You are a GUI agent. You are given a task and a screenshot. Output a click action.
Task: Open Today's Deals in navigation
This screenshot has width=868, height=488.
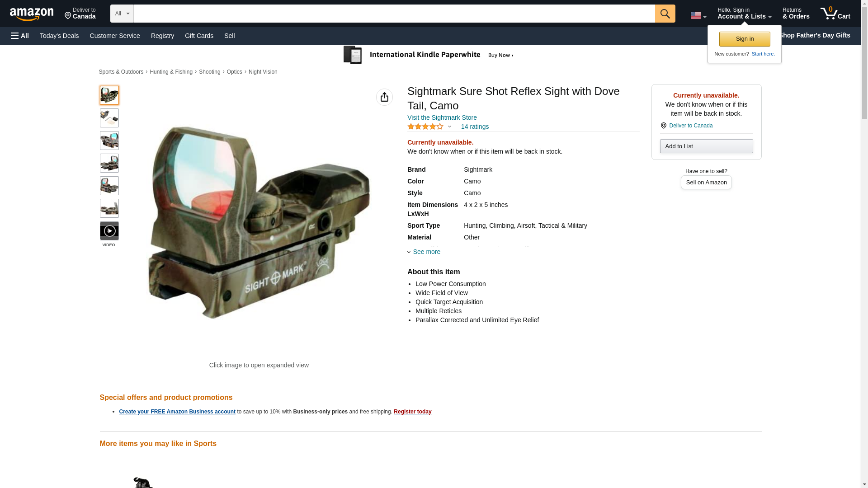coord(59,36)
